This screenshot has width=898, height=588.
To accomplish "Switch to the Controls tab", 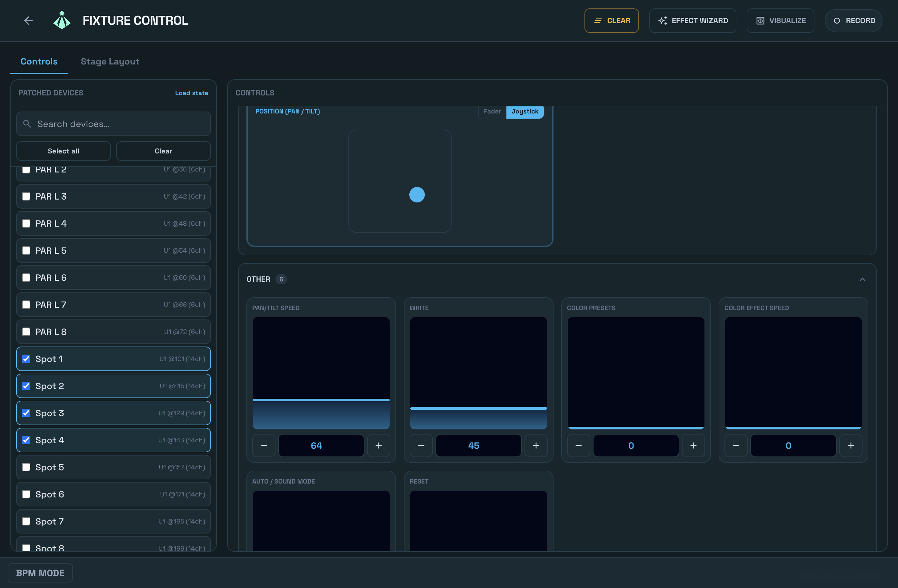I will (39, 62).
